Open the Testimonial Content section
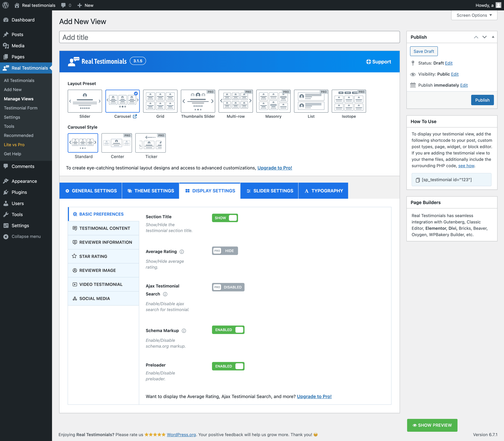This screenshot has height=441, width=504. pyautogui.click(x=103, y=228)
